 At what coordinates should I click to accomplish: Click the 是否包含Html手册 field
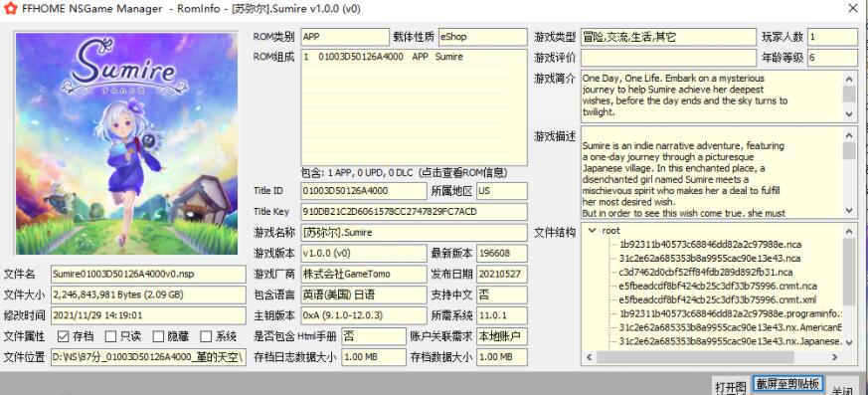(374, 336)
